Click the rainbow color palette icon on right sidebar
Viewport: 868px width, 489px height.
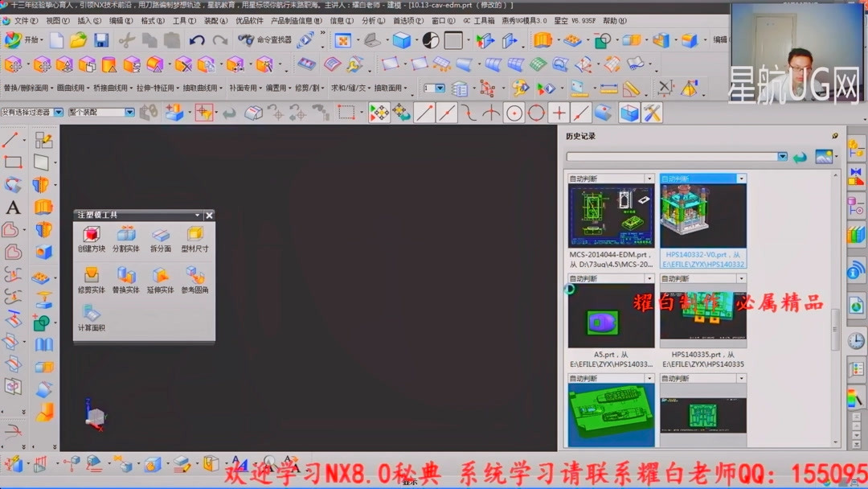pos(854,400)
